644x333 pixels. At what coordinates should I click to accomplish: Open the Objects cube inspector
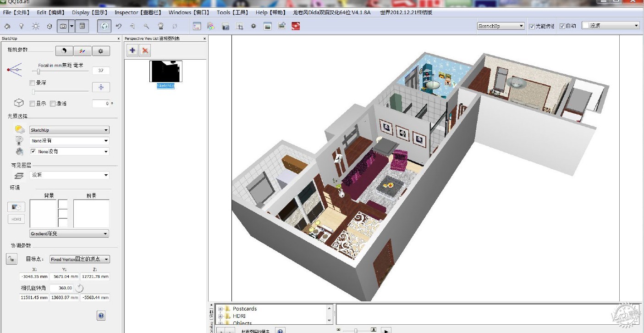50,26
